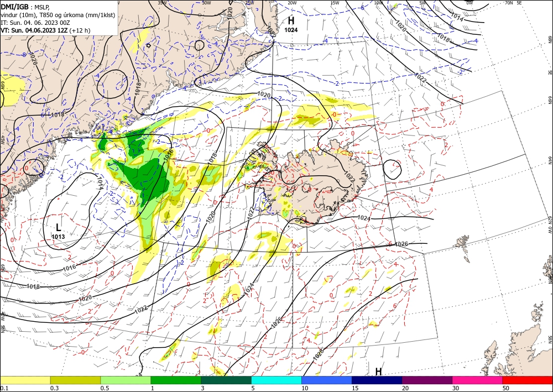Click the red 50+ legend swatch

click(528, 380)
